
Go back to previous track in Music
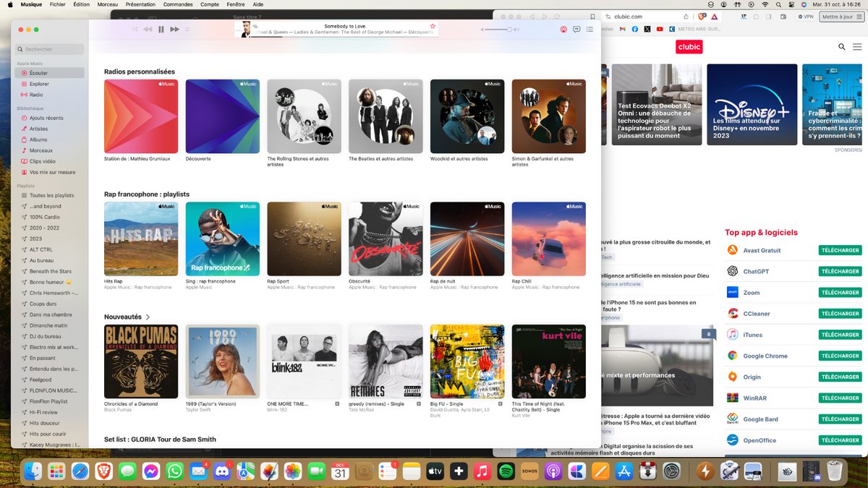click(148, 29)
